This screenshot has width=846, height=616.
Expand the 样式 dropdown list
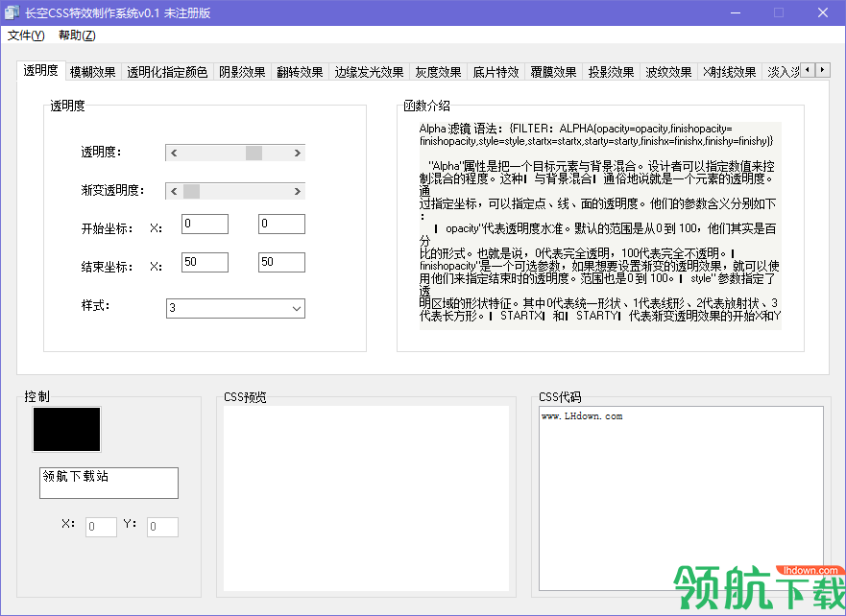(x=296, y=309)
